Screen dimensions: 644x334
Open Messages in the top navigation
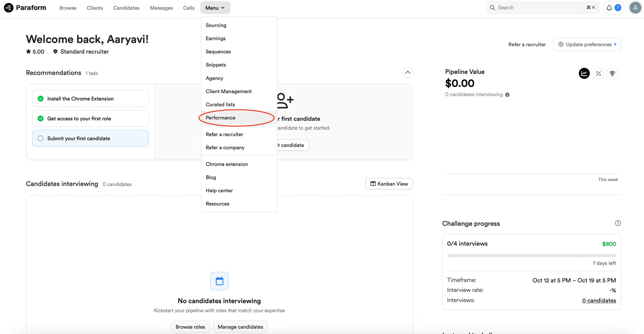(161, 8)
